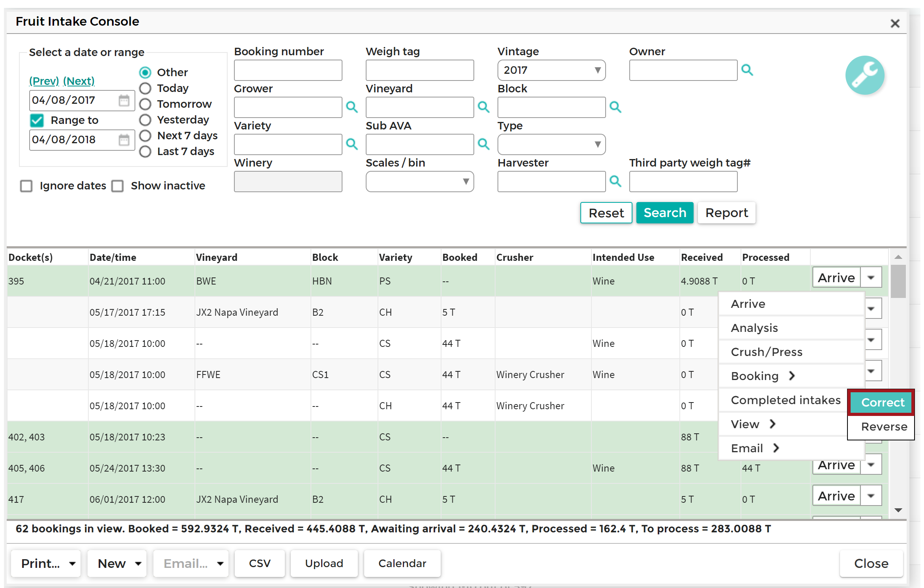Open the Vintage 2017 dropdown
924x588 pixels.
[x=551, y=70]
